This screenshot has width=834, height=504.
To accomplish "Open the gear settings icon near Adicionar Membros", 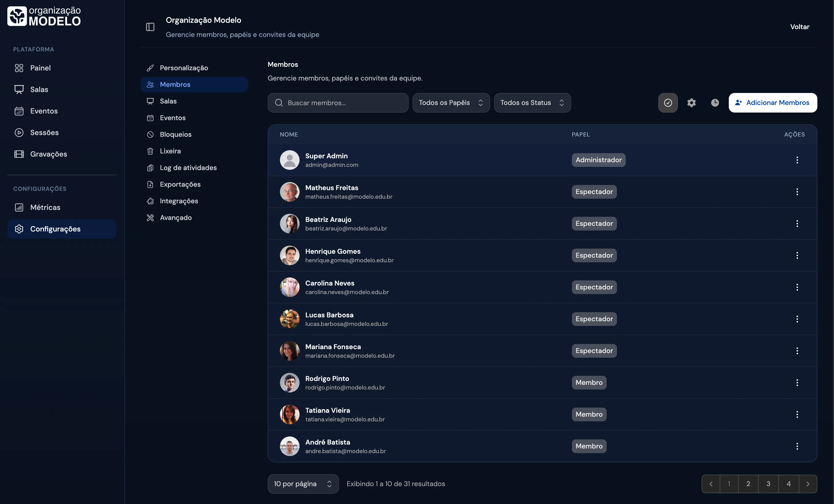I will pyautogui.click(x=691, y=103).
